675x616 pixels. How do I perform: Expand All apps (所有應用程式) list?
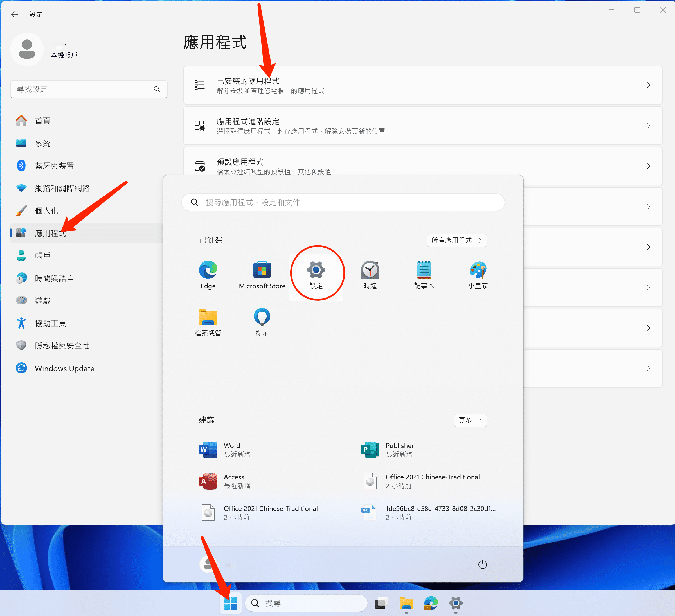coord(456,240)
